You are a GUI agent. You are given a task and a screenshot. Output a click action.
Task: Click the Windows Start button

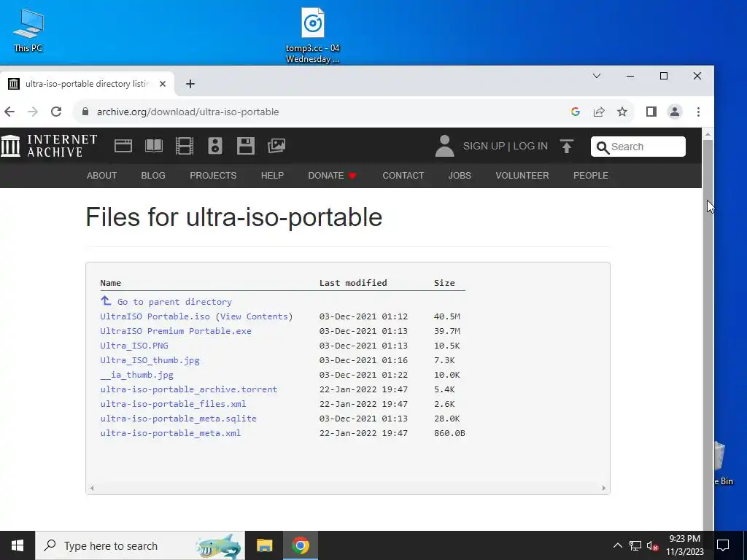[x=18, y=545]
